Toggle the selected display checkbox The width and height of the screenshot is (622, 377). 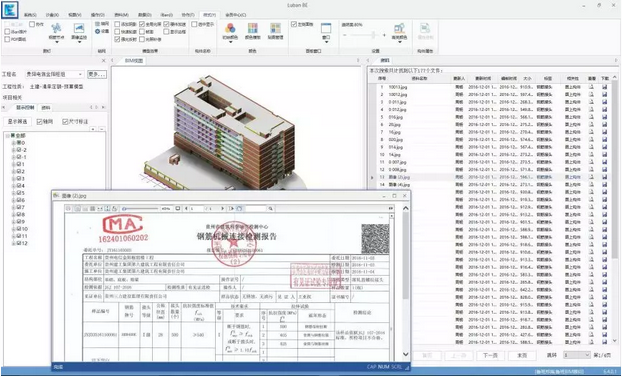[x=194, y=24]
